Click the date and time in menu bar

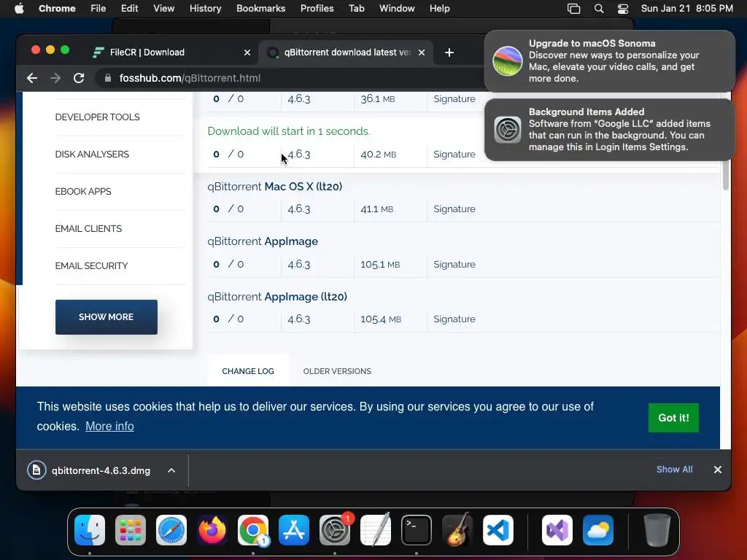click(x=686, y=9)
